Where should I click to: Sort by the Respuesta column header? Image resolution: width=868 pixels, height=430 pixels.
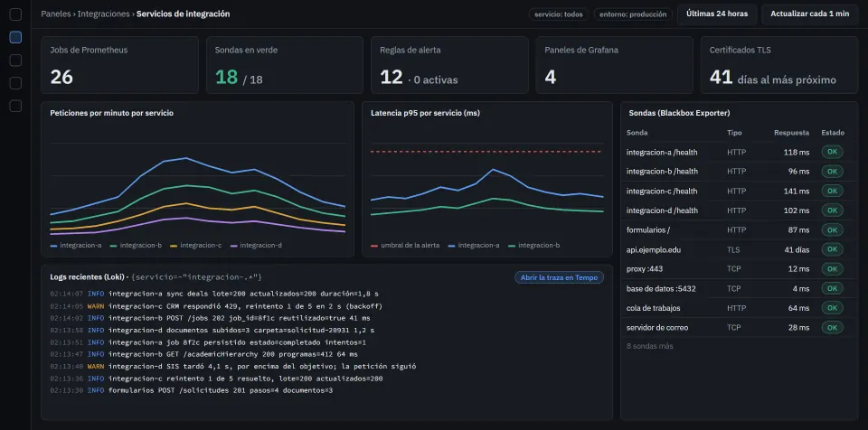pyautogui.click(x=792, y=133)
